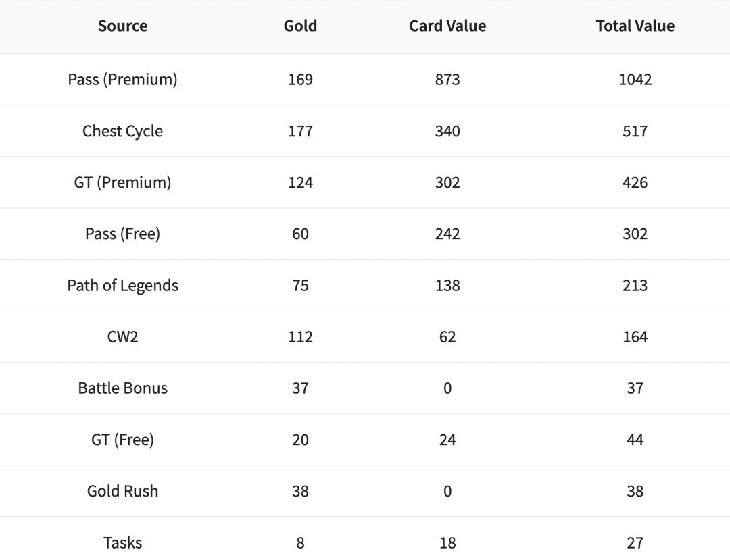Click the Gold Rush row label
The width and height of the screenshot is (730, 560).
click(122, 491)
